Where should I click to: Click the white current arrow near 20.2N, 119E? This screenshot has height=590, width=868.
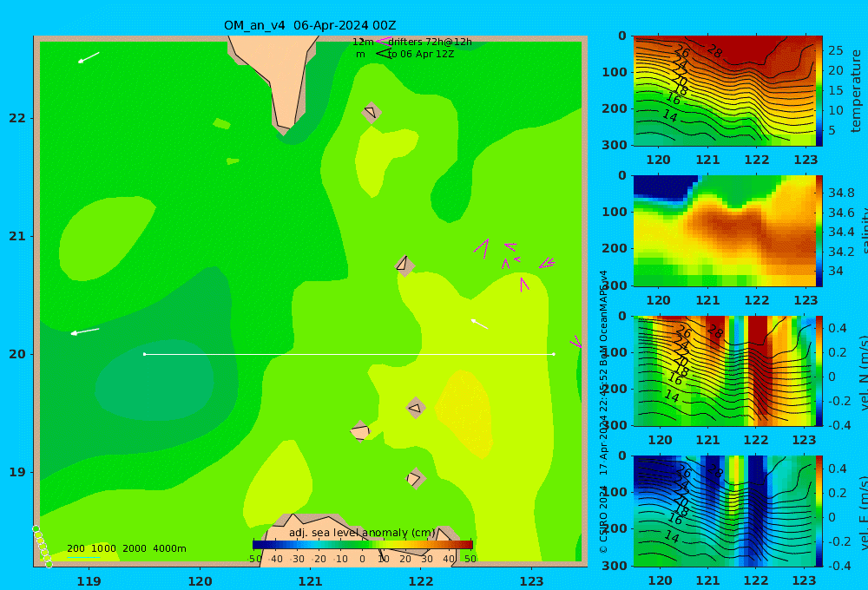[x=85, y=331]
